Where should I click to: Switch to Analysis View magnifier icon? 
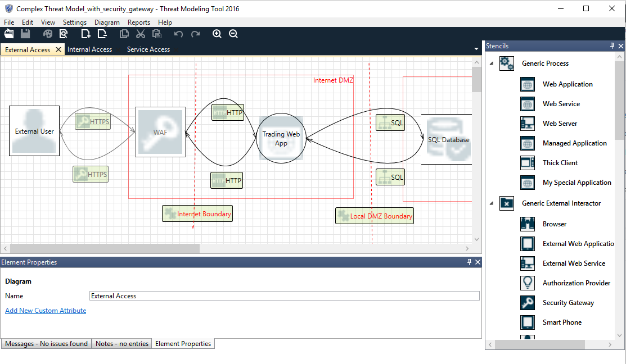pos(64,34)
